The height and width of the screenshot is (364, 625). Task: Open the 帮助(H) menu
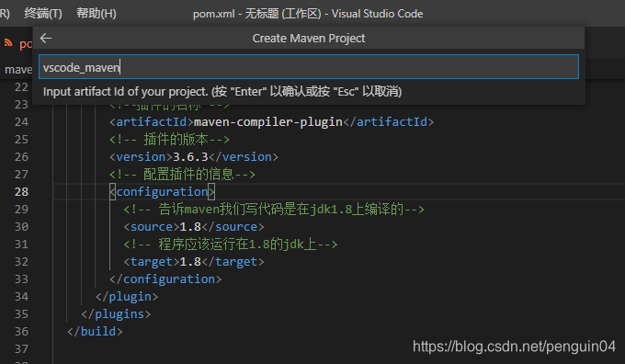point(97,13)
